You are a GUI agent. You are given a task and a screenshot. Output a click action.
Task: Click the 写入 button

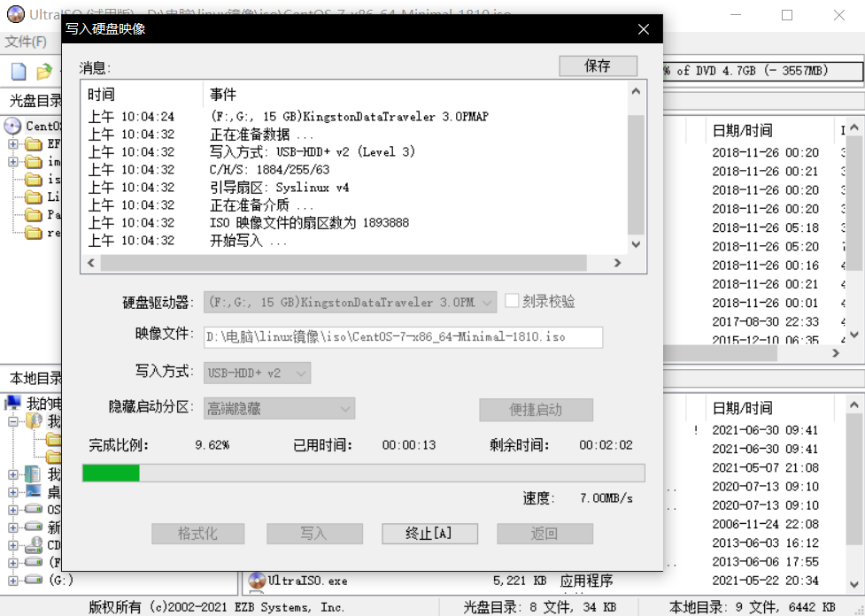[314, 534]
